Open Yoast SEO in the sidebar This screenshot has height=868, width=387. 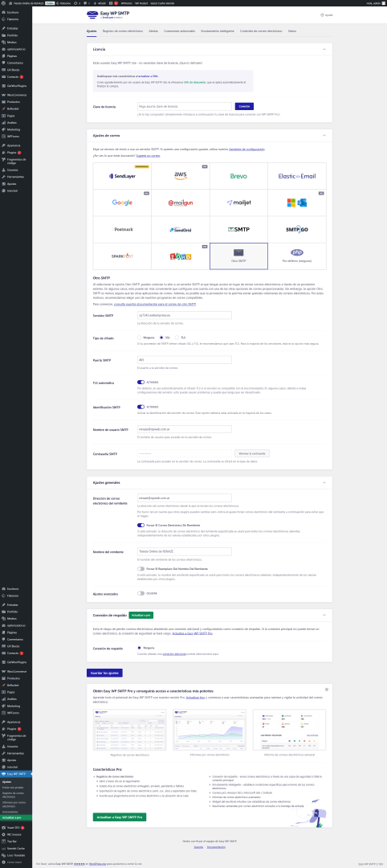tap(14, 827)
